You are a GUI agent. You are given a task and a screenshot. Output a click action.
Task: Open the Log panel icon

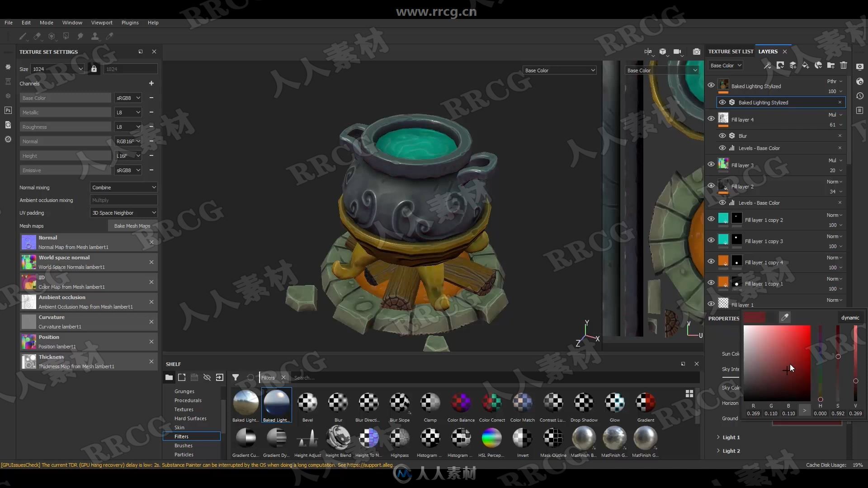point(860,110)
